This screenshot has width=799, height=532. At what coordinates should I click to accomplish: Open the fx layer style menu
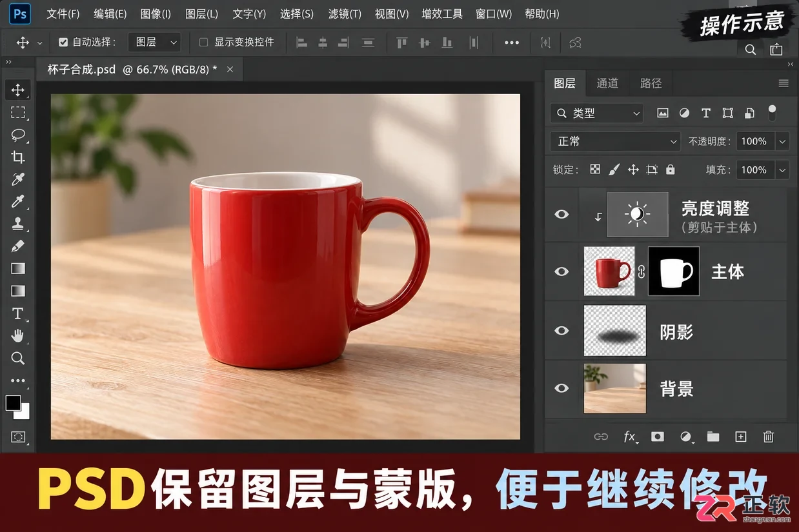coord(630,437)
